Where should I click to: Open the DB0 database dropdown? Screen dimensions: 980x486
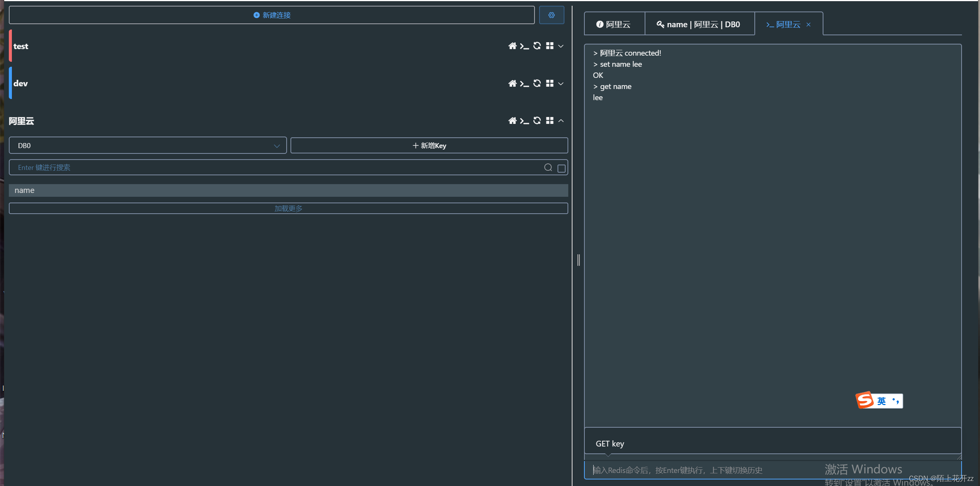(148, 145)
